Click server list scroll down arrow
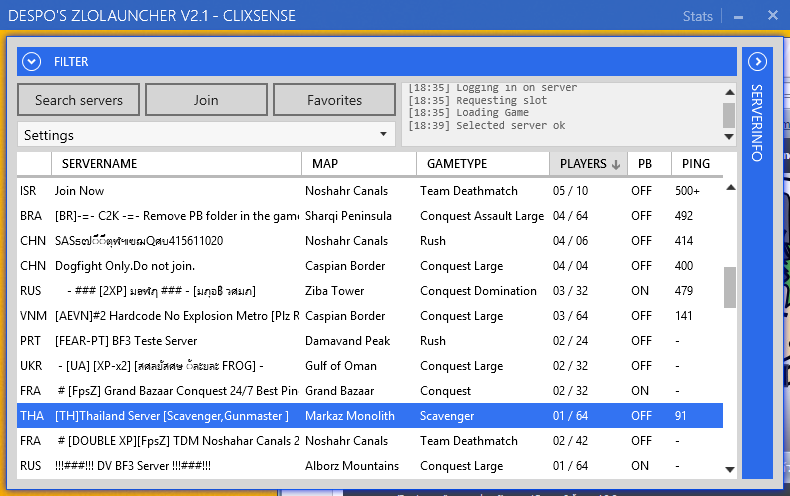Screen dimensions: 790x496 point(730,469)
